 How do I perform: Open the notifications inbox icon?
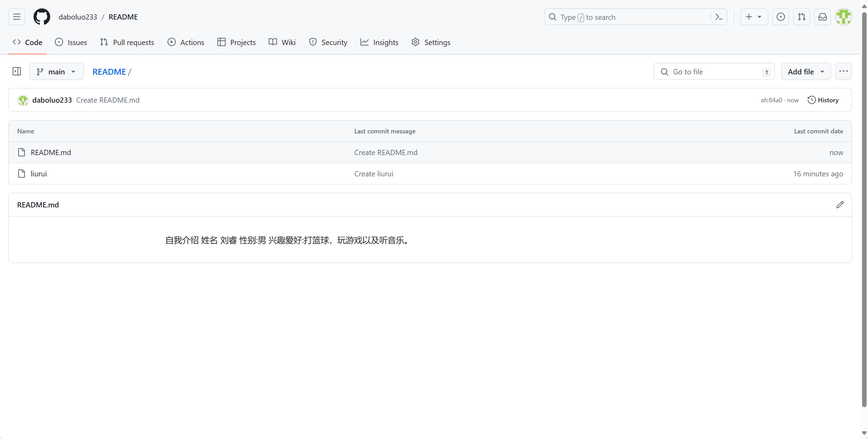[823, 17]
